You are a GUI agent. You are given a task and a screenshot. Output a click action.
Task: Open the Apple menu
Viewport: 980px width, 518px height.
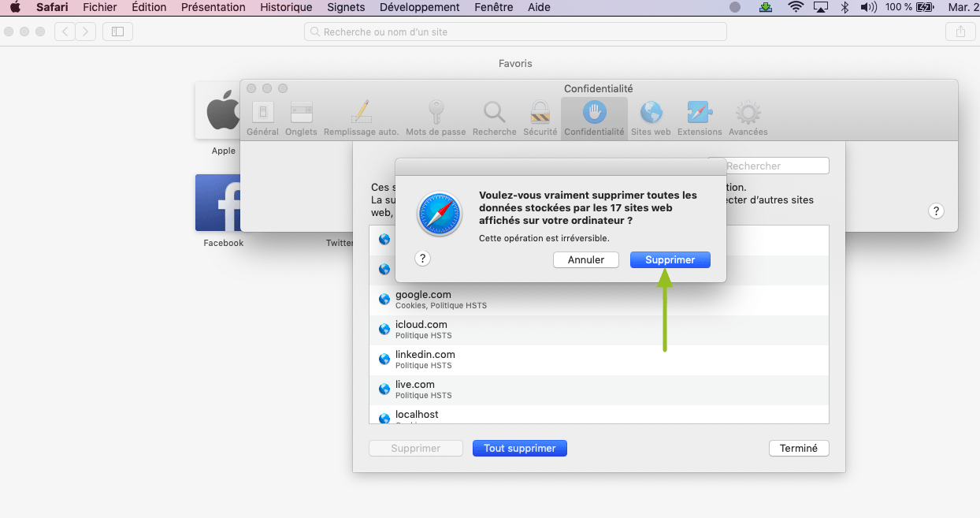pyautogui.click(x=15, y=7)
